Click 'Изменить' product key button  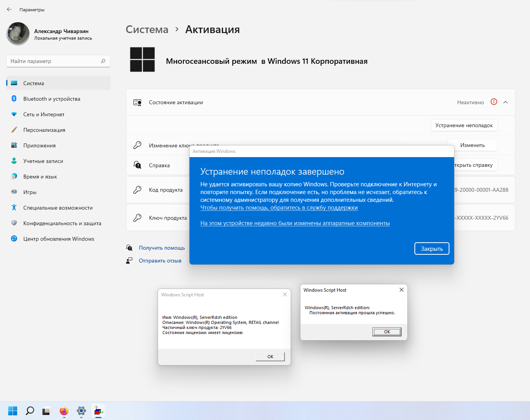tap(472, 145)
